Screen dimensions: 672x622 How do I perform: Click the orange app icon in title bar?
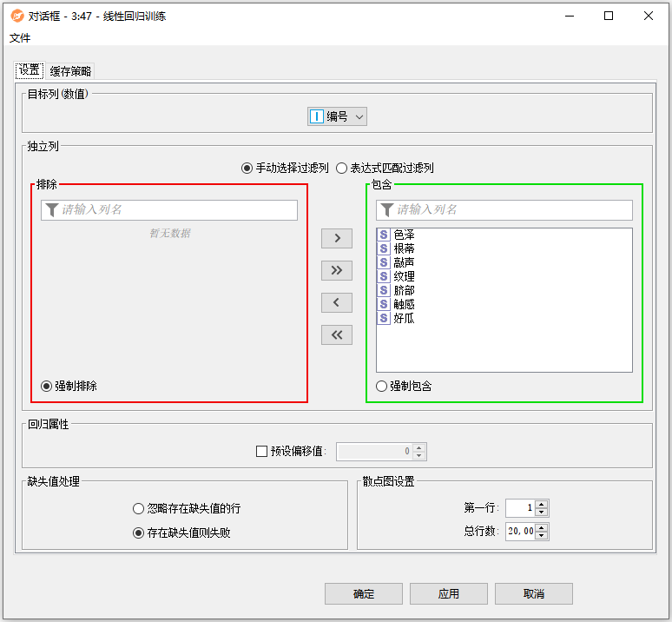click(x=16, y=16)
